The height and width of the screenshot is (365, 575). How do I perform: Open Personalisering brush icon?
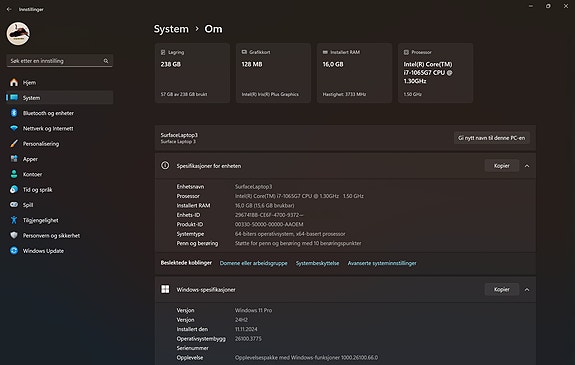click(14, 143)
